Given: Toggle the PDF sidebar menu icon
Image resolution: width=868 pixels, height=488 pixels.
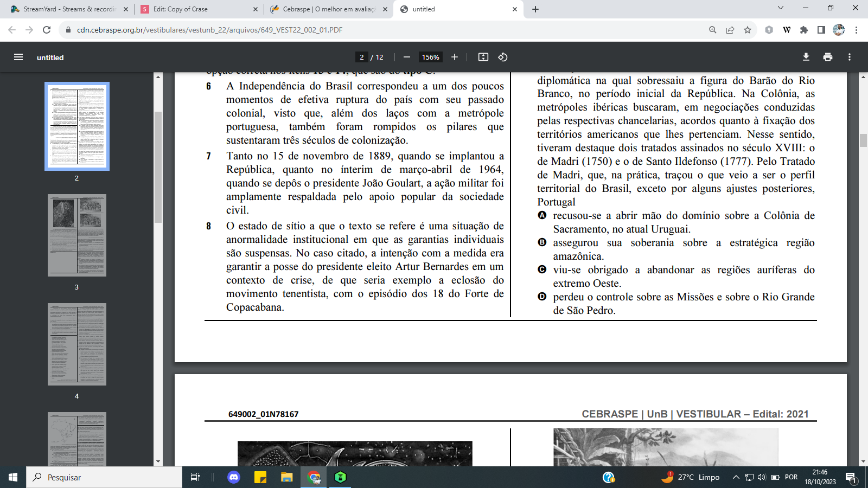Looking at the screenshot, I should click(18, 57).
